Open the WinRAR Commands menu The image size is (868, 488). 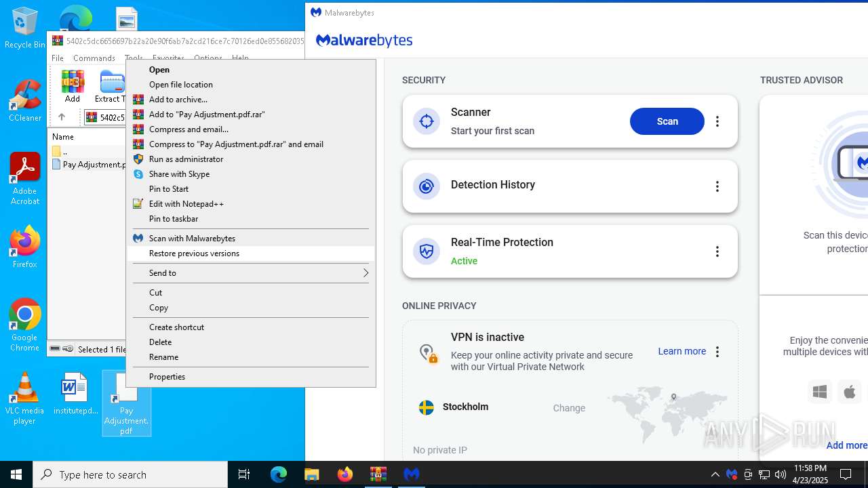click(x=94, y=58)
